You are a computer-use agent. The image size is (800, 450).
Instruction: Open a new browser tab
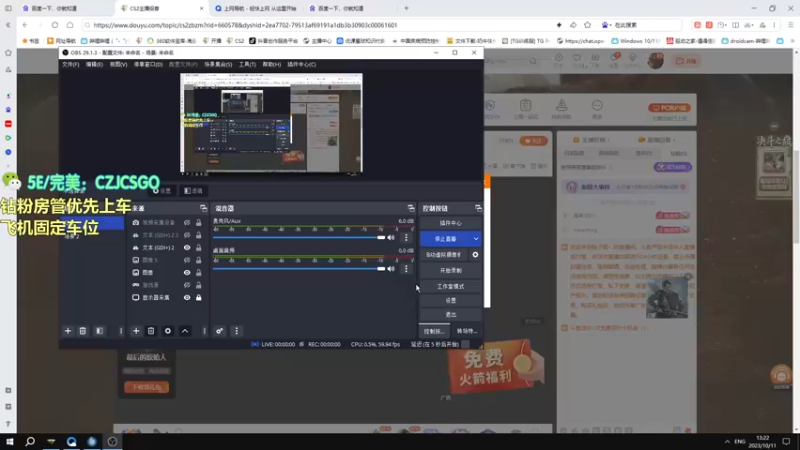407,8
